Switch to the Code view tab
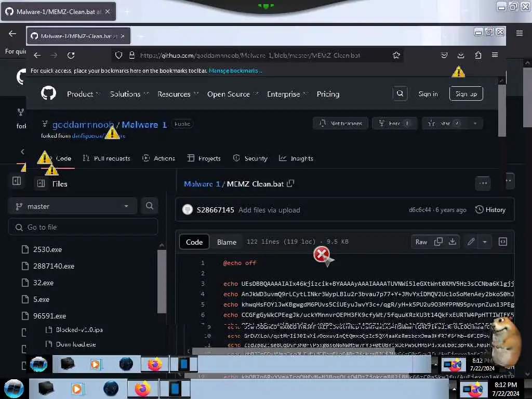532x399 pixels. click(194, 242)
